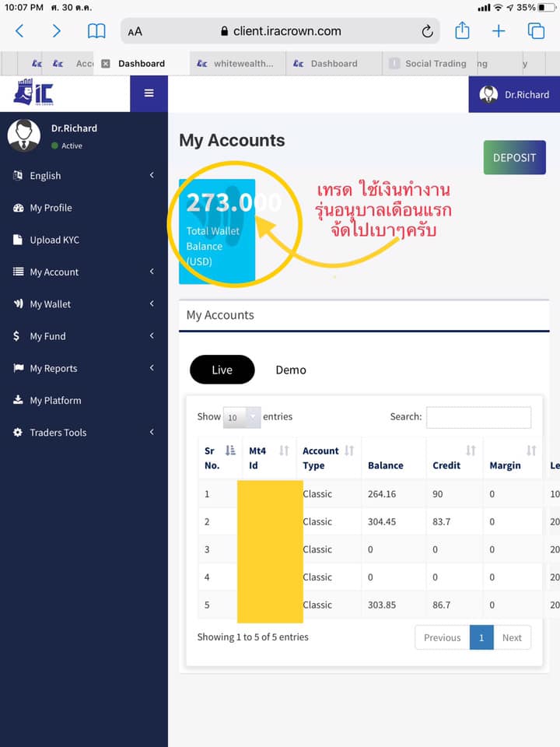Image resolution: width=560 pixels, height=747 pixels.
Task: Click the IC Crown logo
Action: point(33,93)
